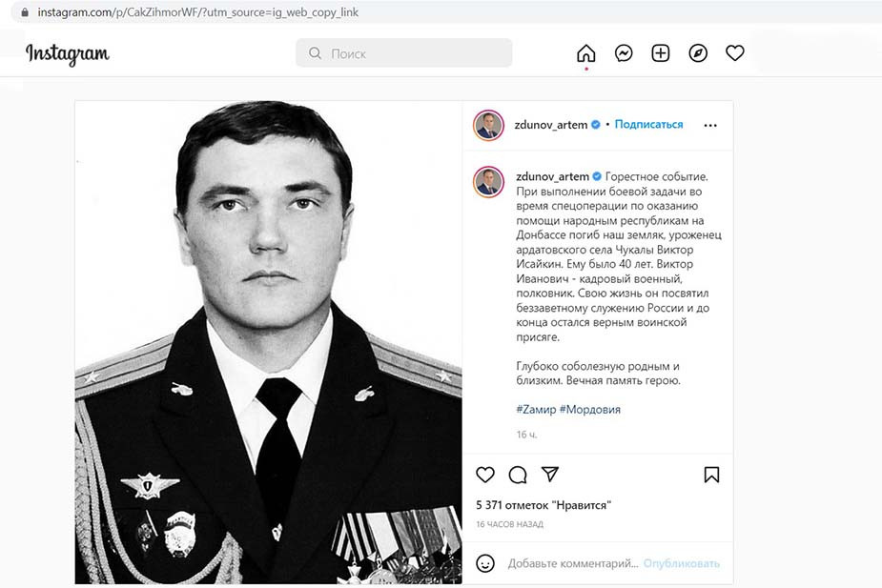Image resolution: width=882 pixels, height=588 pixels.
Task: Open activity feed heart icon in navbar
Action: pyautogui.click(x=735, y=53)
